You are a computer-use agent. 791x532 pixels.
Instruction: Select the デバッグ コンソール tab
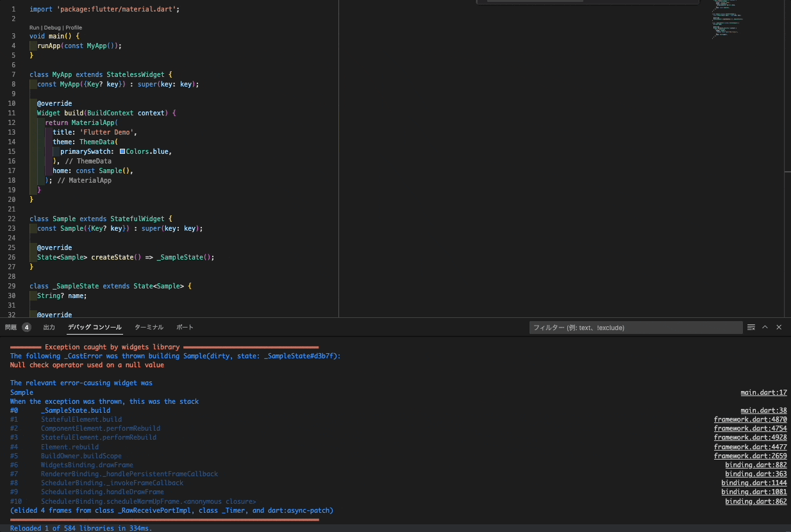pos(94,327)
